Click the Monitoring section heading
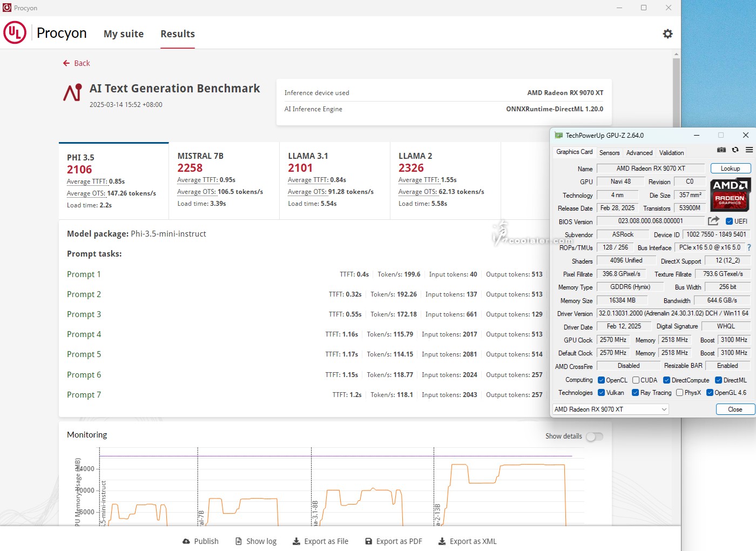 tap(87, 435)
